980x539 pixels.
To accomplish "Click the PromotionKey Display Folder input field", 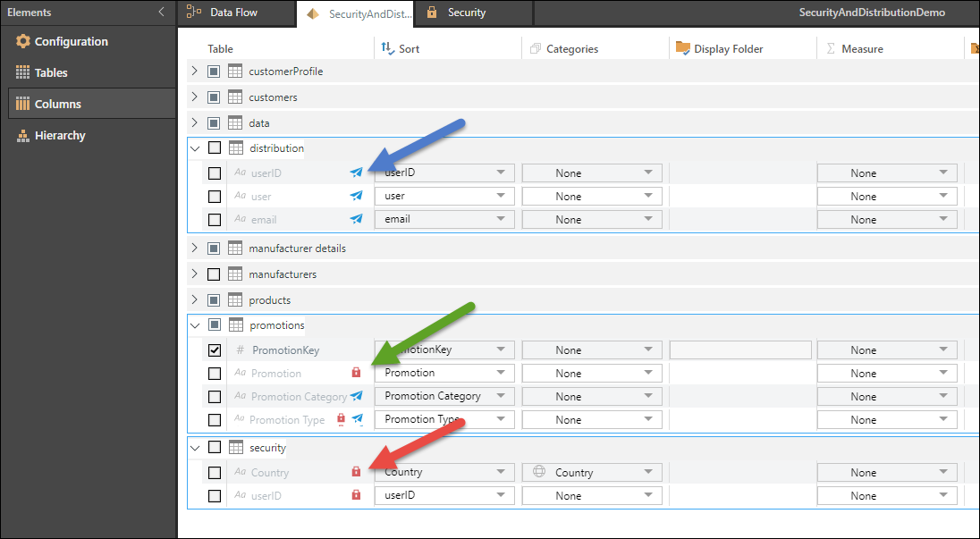I will tap(740, 350).
